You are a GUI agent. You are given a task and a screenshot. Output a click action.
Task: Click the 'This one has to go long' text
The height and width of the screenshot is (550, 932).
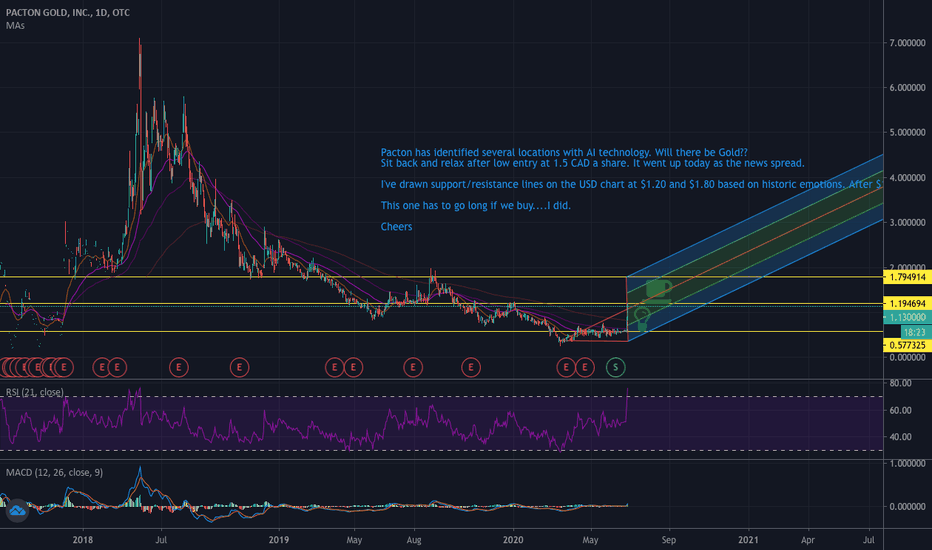click(476, 206)
